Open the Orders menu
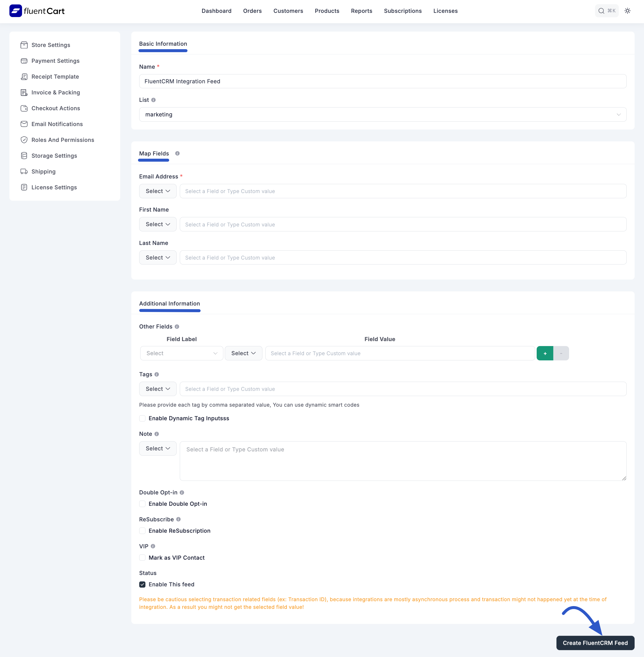644x657 pixels. coord(252,11)
